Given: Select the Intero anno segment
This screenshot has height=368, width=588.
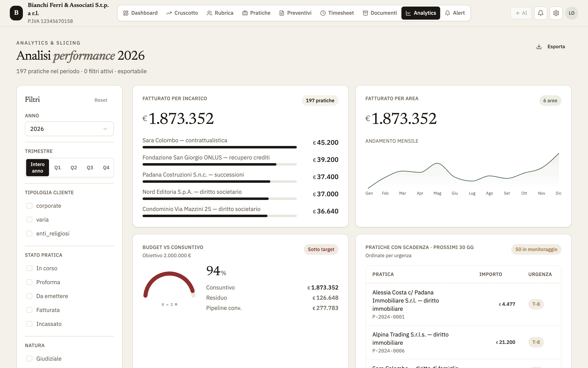Looking at the screenshot, I should (x=37, y=167).
